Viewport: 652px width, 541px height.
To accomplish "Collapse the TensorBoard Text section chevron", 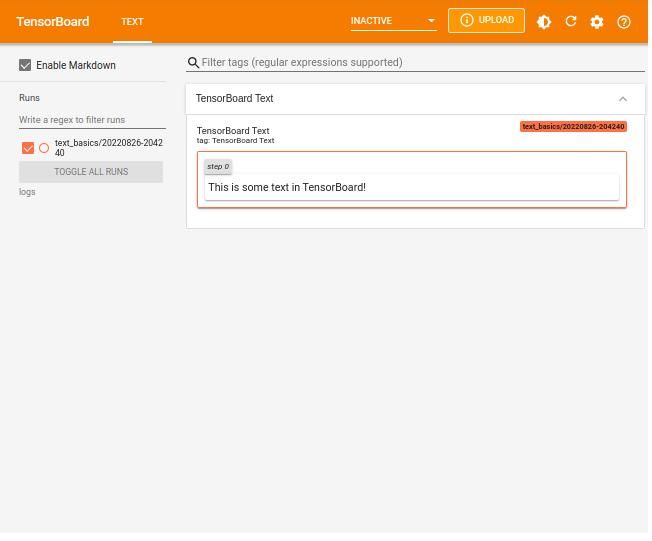I will [x=622, y=99].
